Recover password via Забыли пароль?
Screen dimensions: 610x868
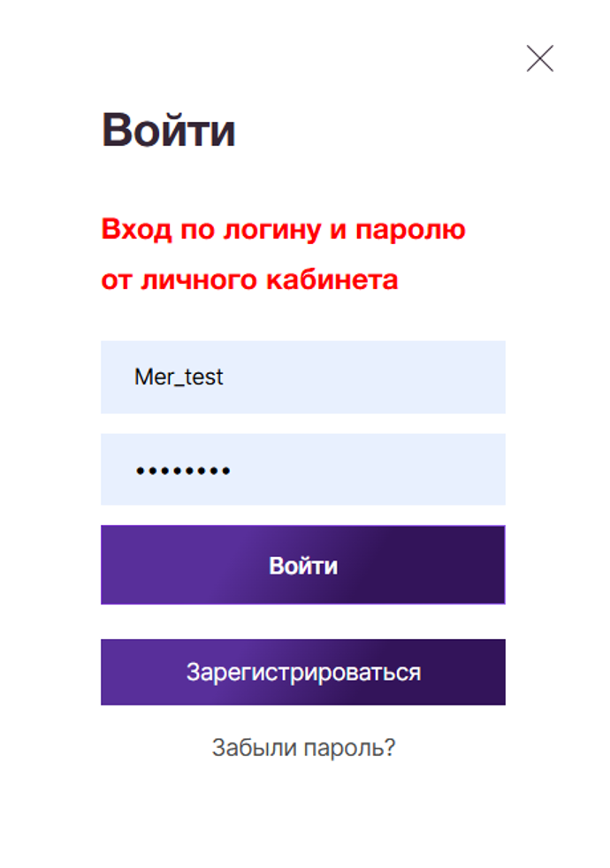point(303,748)
